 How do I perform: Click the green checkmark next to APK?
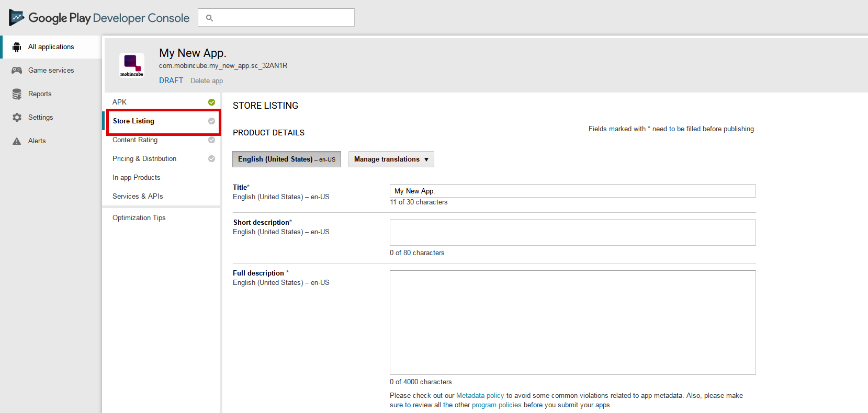[211, 102]
